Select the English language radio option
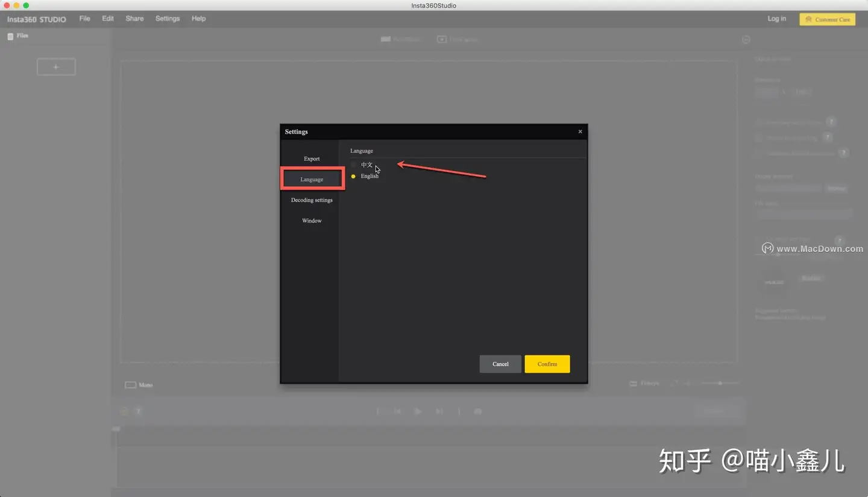The height and width of the screenshot is (497, 868). coord(354,176)
